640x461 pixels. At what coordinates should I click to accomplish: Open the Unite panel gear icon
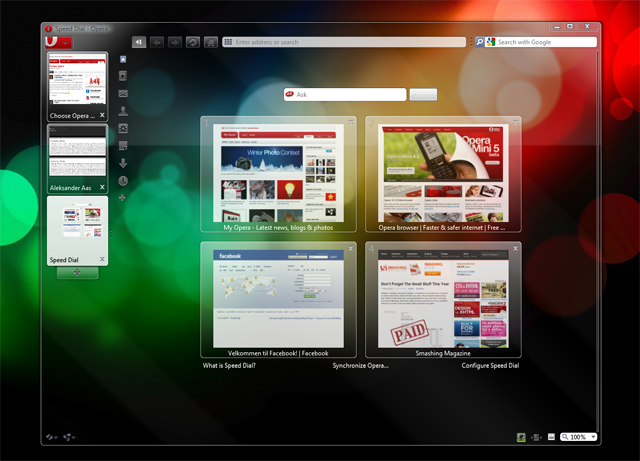(123, 128)
